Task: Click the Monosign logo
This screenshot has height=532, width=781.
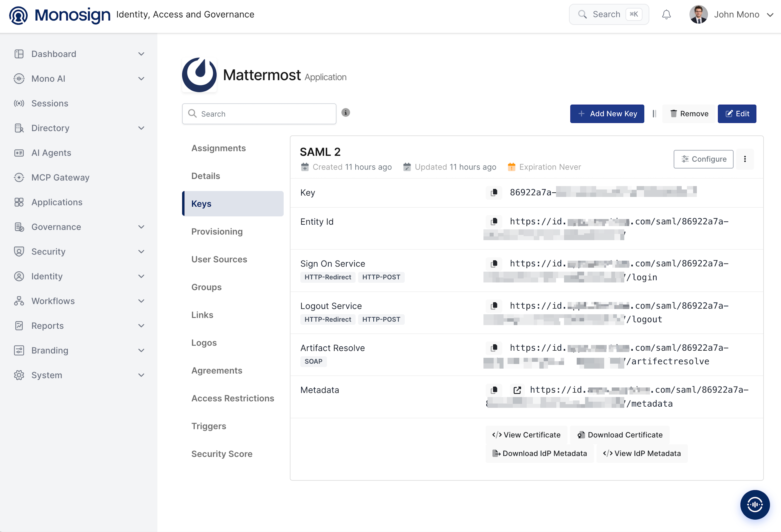Action: 60,15
